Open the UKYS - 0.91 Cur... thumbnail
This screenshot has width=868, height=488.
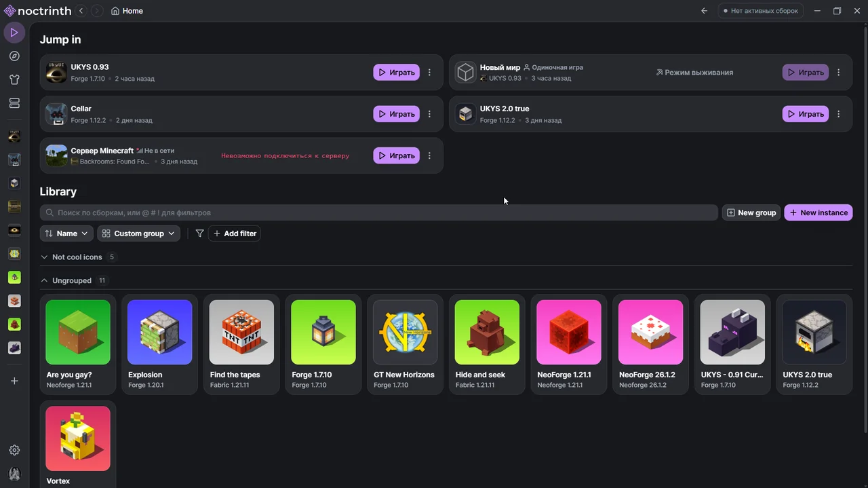(x=732, y=332)
